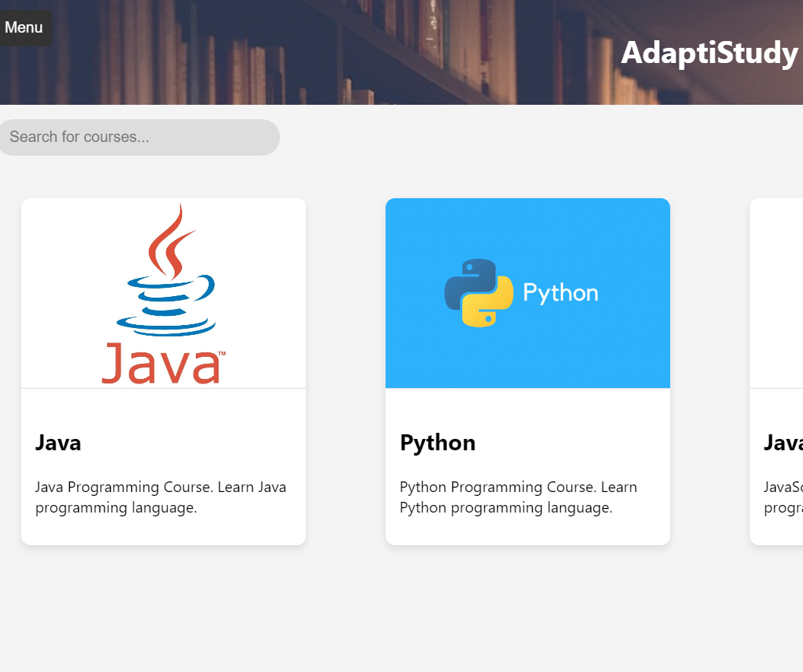Open the partially visible JavaScript course card
The image size is (803, 672).
point(776,372)
